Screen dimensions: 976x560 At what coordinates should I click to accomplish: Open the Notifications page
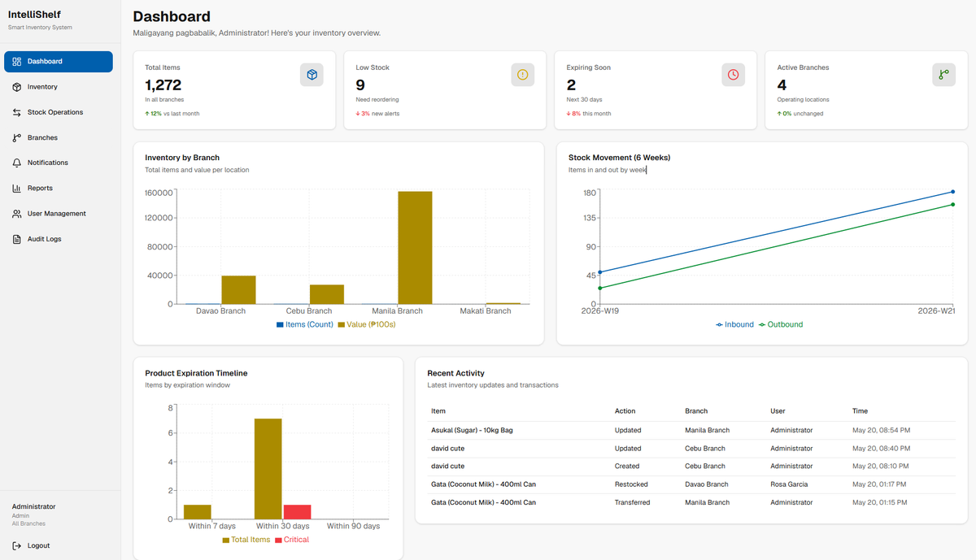click(x=58, y=163)
